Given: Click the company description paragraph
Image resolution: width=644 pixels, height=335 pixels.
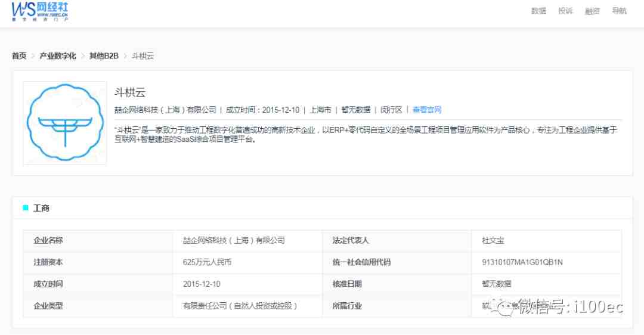Looking at the screenshot, I should (x=366, y=135).
